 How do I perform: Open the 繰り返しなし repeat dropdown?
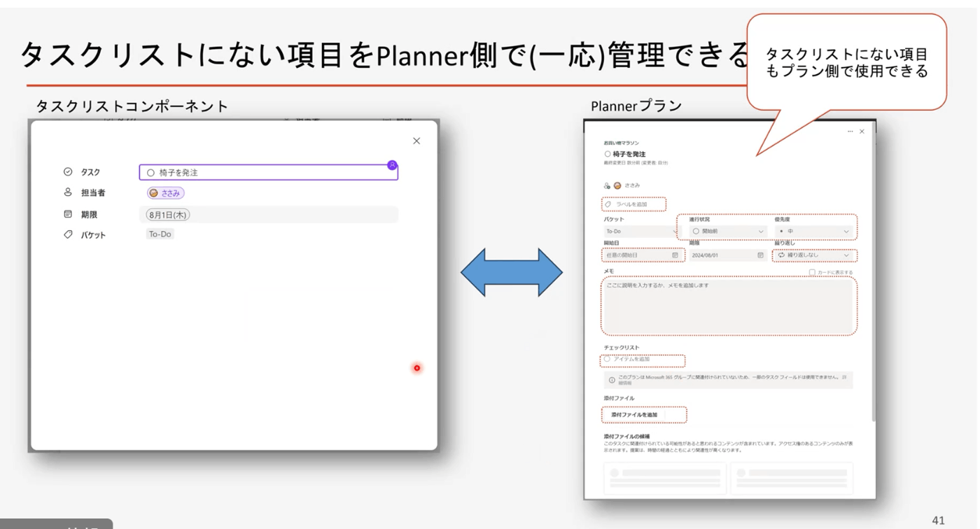[x=814, y=255]
